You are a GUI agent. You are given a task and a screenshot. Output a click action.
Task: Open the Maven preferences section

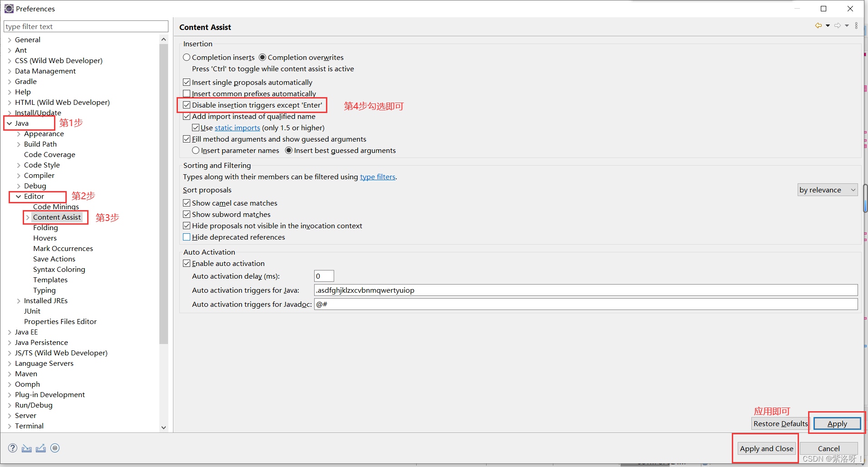[26, 374]
